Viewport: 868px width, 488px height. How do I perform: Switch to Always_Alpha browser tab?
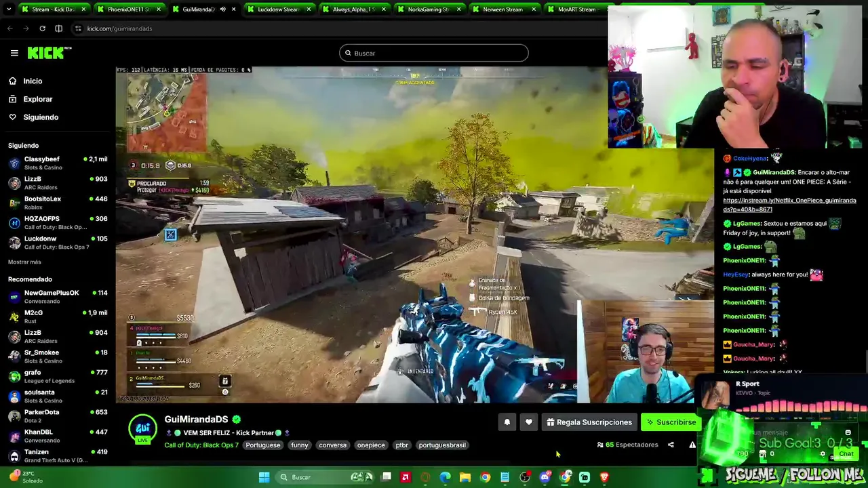pyautogui.click(x=354, y=9)
